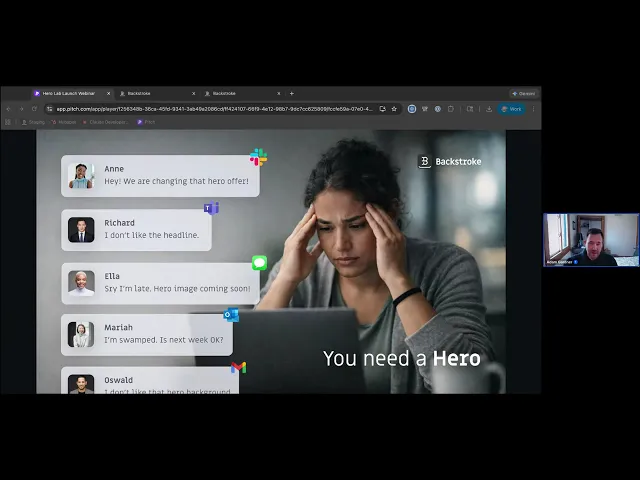This screenshot has width=640, height=480.
Task: Click the Gmail icon on Oswald's message
Action: [238, 367]
